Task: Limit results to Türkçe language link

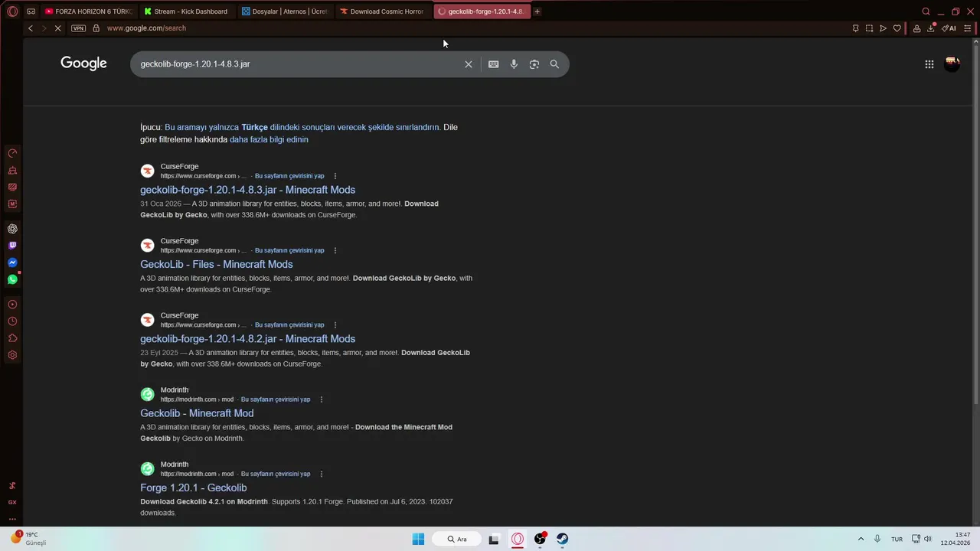Action: tap(302, 127)
